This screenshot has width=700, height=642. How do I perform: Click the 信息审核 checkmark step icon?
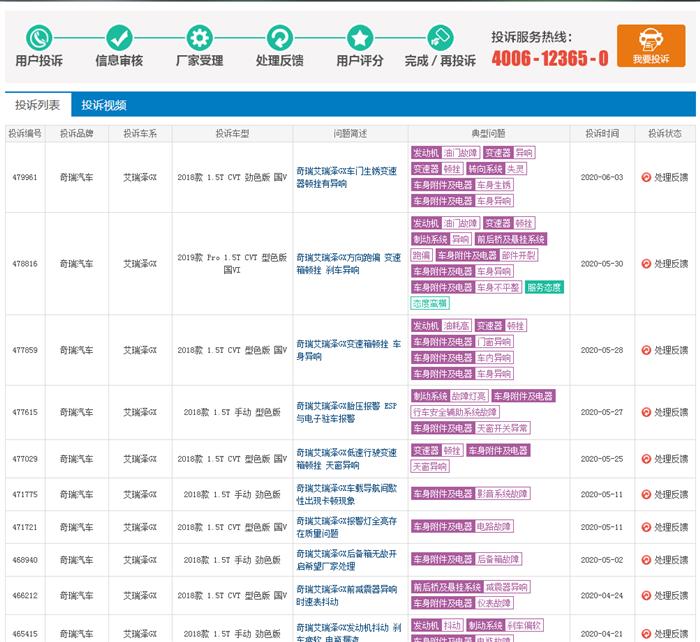(x=119, y=38)
